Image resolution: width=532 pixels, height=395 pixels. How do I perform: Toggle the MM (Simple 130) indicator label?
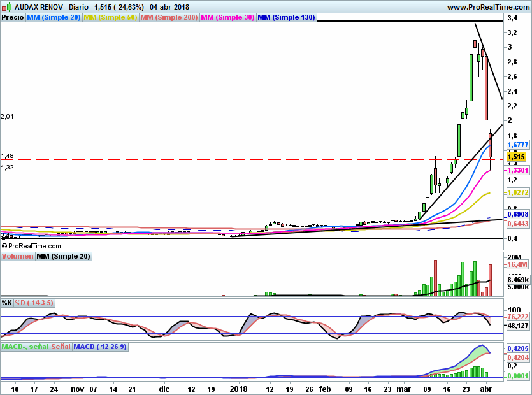pyautogui.click(x=286, y=18)
